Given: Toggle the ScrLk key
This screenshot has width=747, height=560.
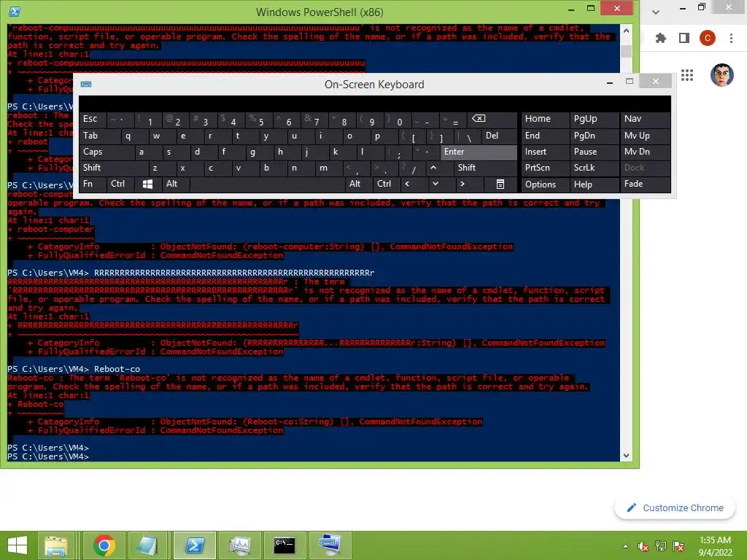Looking at the screenshot, I should tap(594, 168).
